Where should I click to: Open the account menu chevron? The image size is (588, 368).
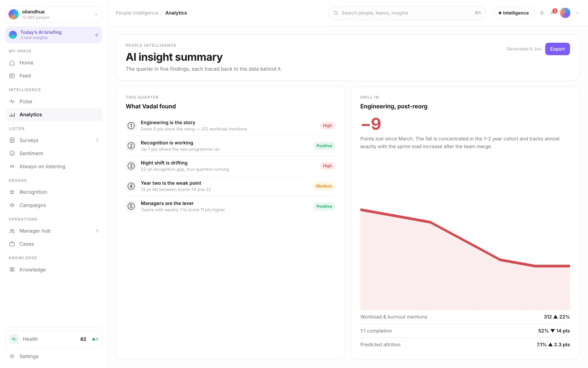577,13
